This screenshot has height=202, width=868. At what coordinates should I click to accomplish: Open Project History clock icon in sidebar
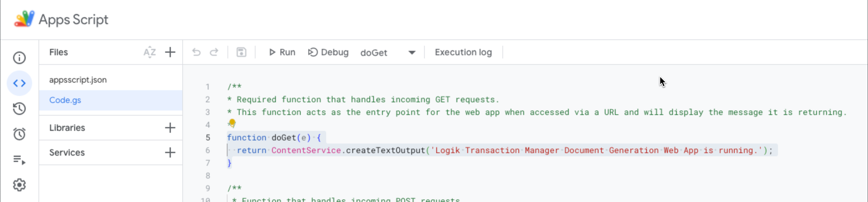[19, 109]
